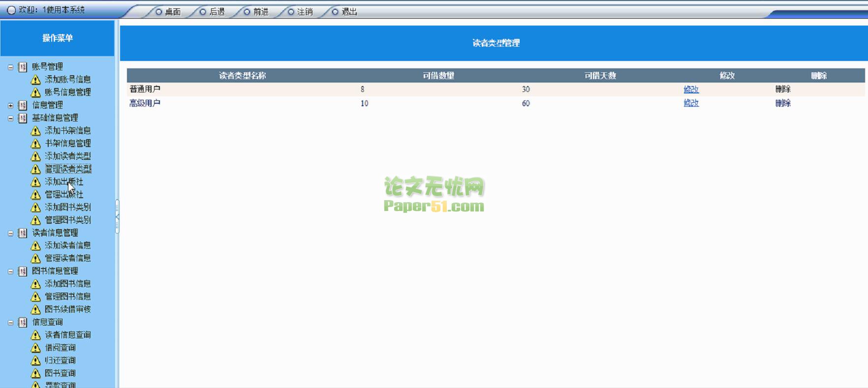This screenshot has width=868, height=388.
Task: Open 书架信息管理 menu entry
Action: coord(68,143)
